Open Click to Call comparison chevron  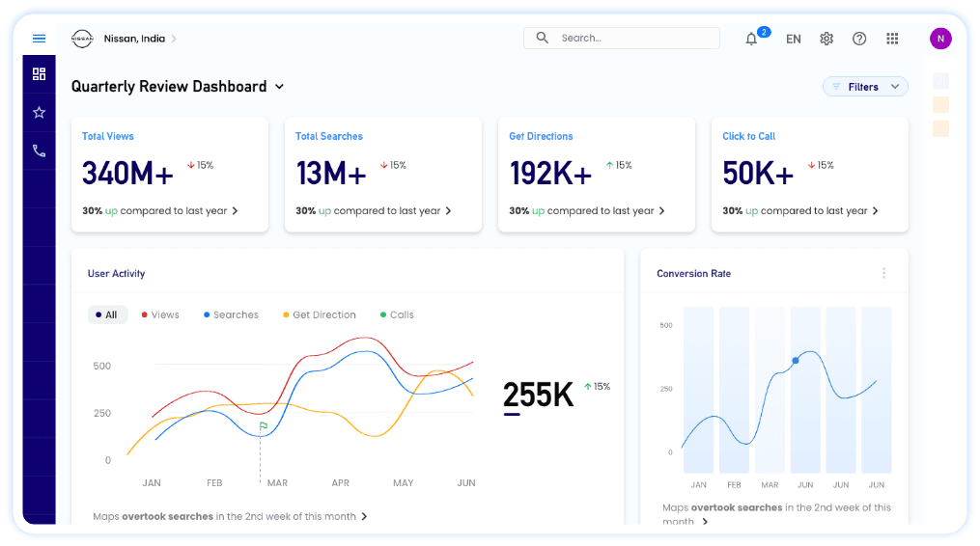876,211
